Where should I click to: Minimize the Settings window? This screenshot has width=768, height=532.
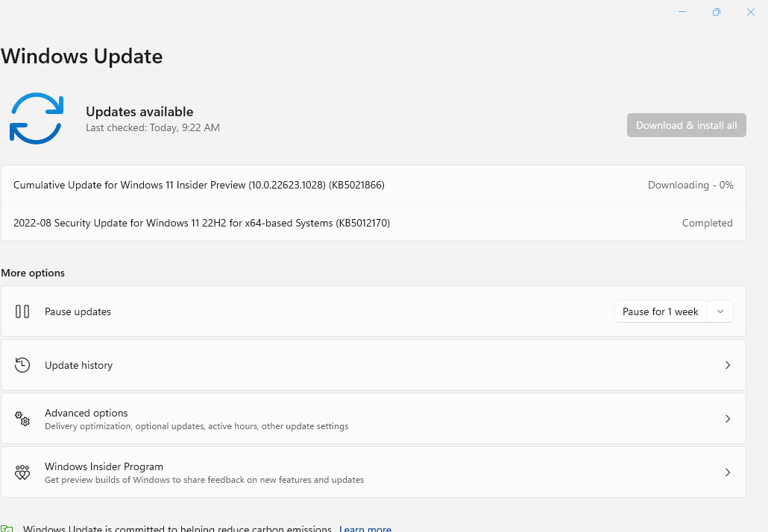click(682, 12)
